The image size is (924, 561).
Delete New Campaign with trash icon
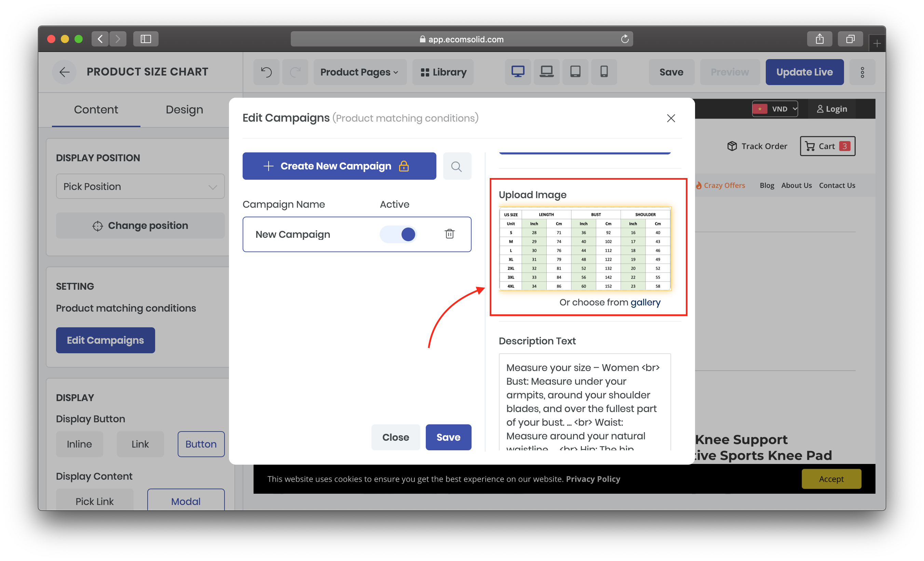click(449, 234)
